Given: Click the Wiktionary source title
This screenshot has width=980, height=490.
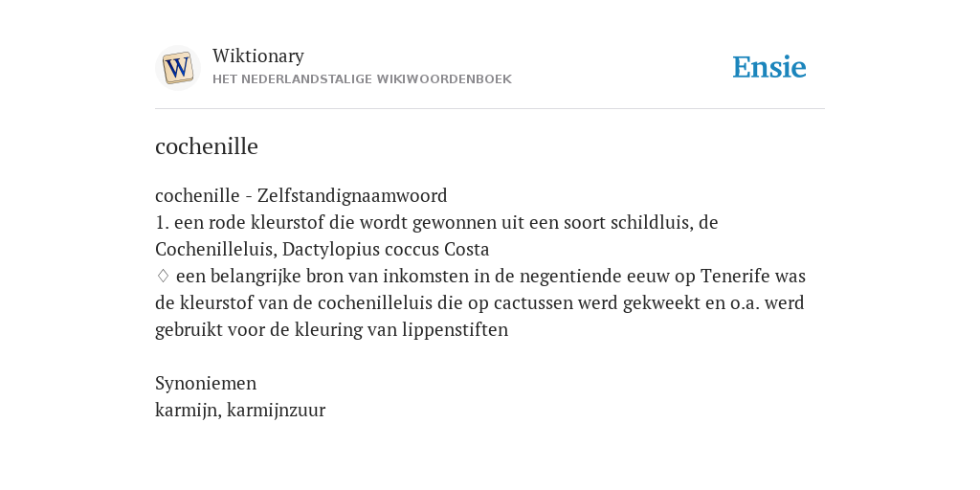Looking at the screenshot, I should click(258, 56).
